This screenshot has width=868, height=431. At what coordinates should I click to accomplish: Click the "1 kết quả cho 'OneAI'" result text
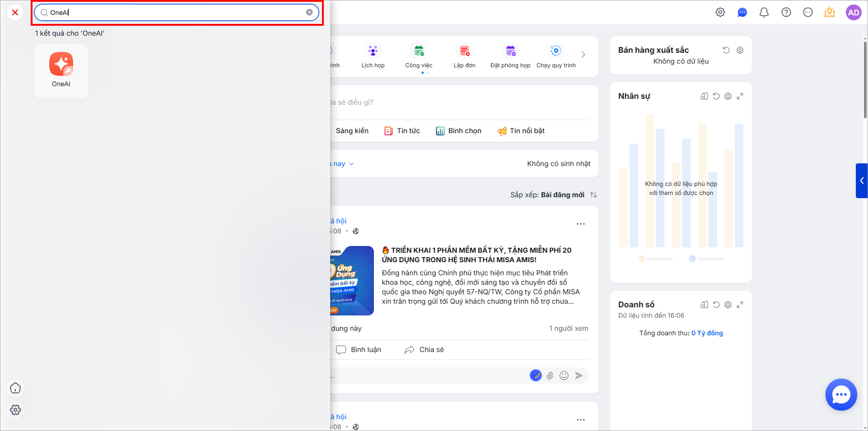pyautogui.click(x=70, y=33)
